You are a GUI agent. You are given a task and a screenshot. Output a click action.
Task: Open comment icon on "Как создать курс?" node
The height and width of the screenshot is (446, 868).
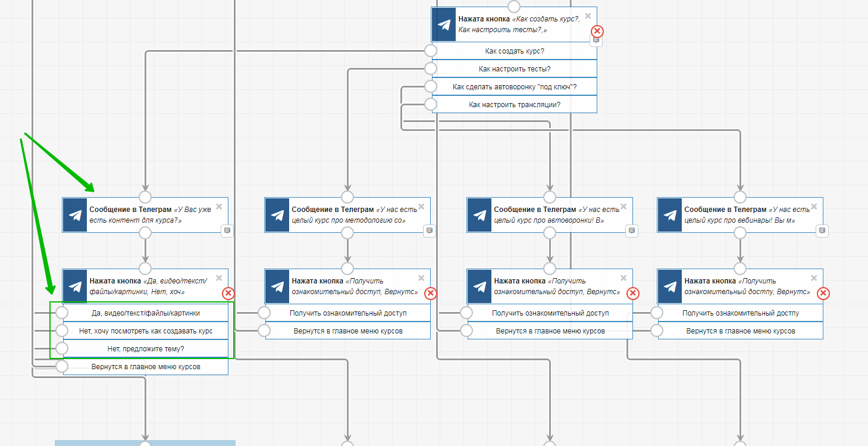click(596, 40)
